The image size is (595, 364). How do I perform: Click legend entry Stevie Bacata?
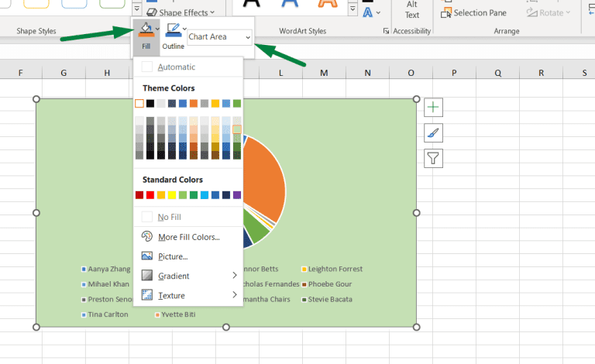tap(327, 299)
